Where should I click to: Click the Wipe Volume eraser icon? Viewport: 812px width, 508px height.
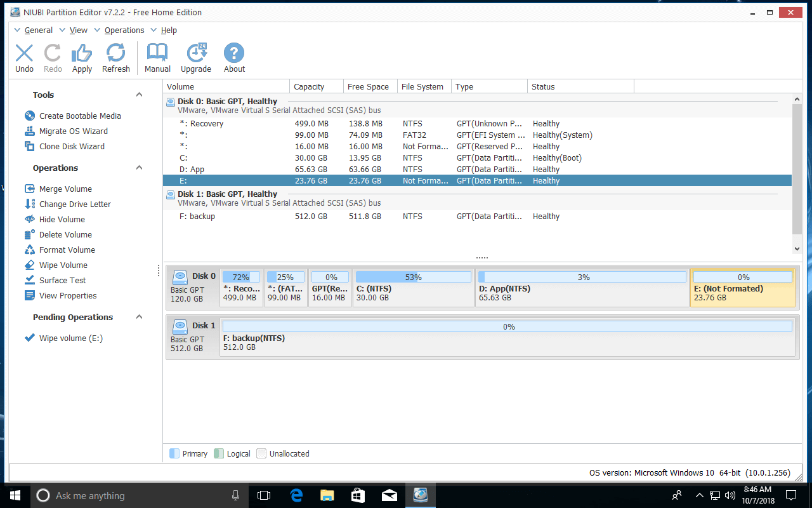(x=29, y=265)
